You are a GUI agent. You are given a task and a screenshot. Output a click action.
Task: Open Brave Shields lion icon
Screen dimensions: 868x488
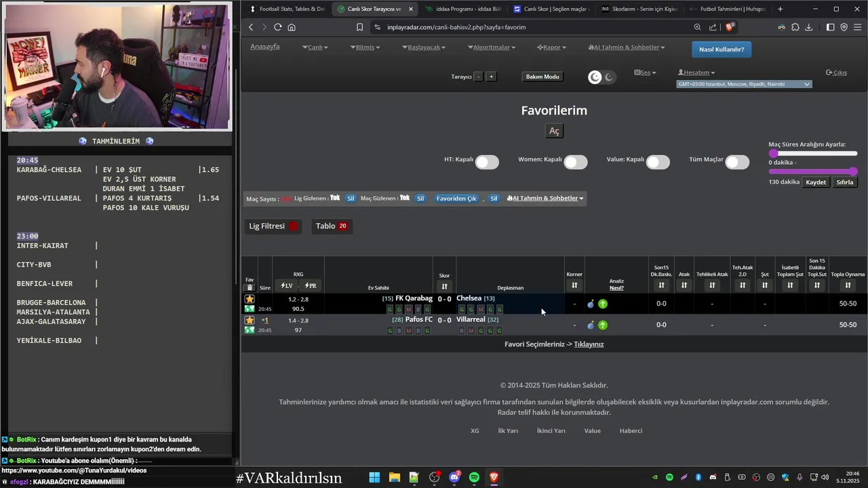(730, 27)
